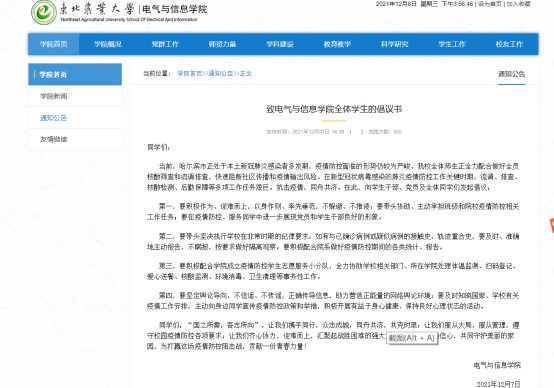
Task: Click the orange floating widget at right edge
Action: [552, 225]
